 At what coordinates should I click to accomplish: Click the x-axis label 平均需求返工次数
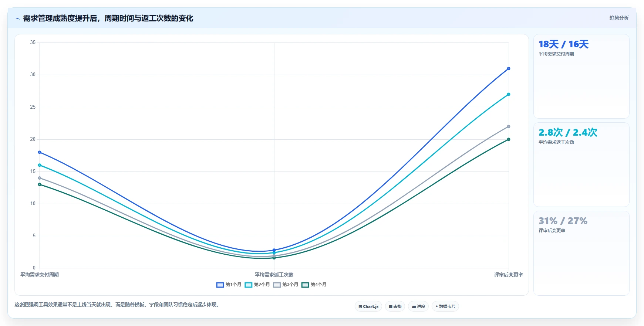coord(274,275)
